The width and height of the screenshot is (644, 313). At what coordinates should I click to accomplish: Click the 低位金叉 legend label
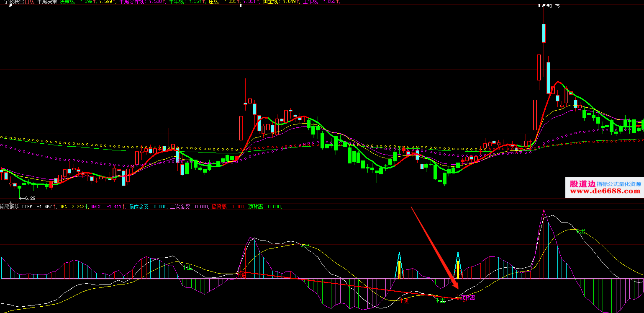[138, 207]
